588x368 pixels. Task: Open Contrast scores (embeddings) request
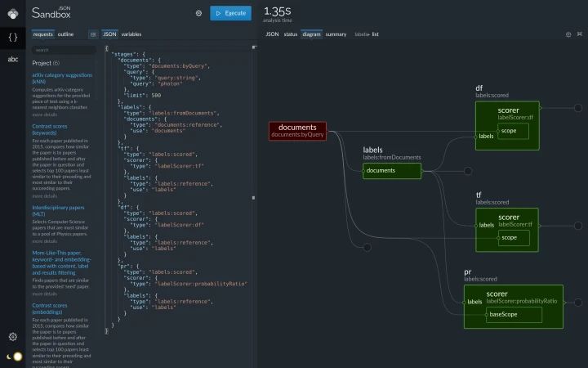[50, 308]
